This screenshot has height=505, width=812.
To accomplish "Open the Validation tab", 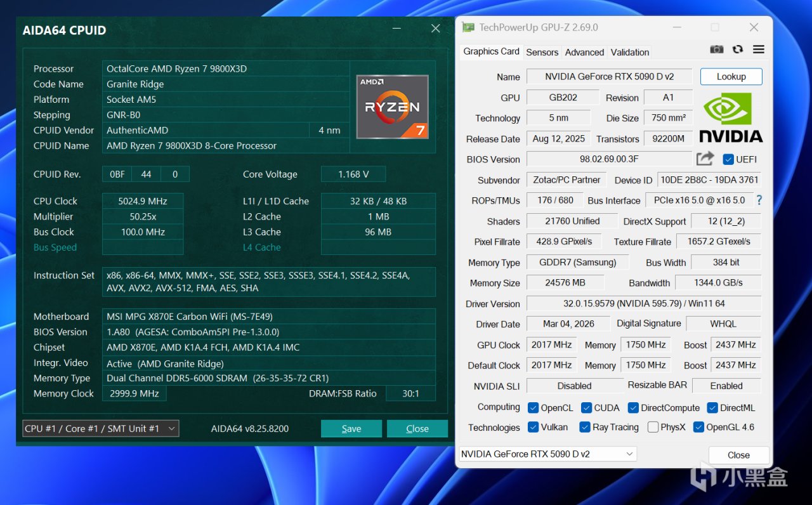I will click(x=630, y=52).
